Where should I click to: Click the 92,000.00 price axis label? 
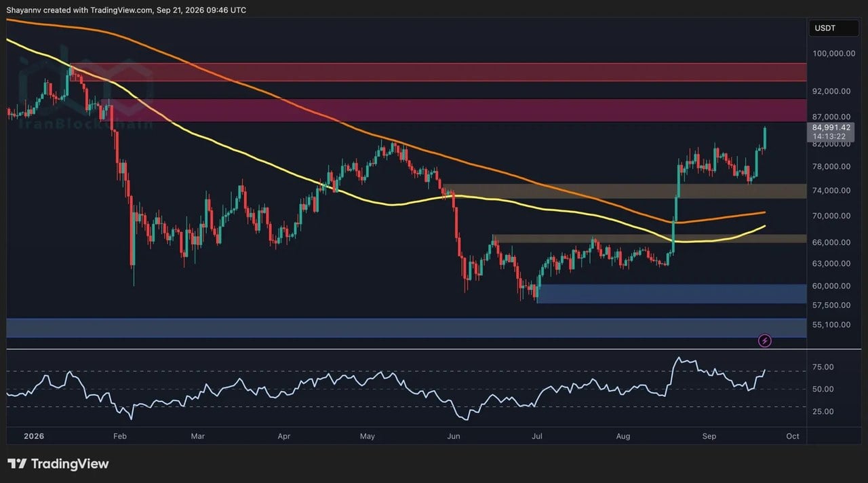point(833,91)
